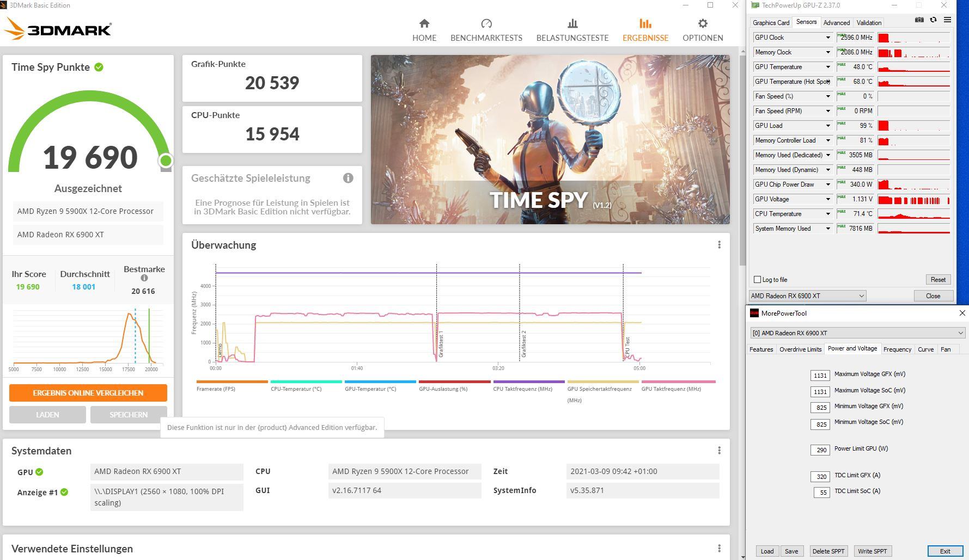
Task: Edit TDC Limit GFX (A) field
Action: 820,477
